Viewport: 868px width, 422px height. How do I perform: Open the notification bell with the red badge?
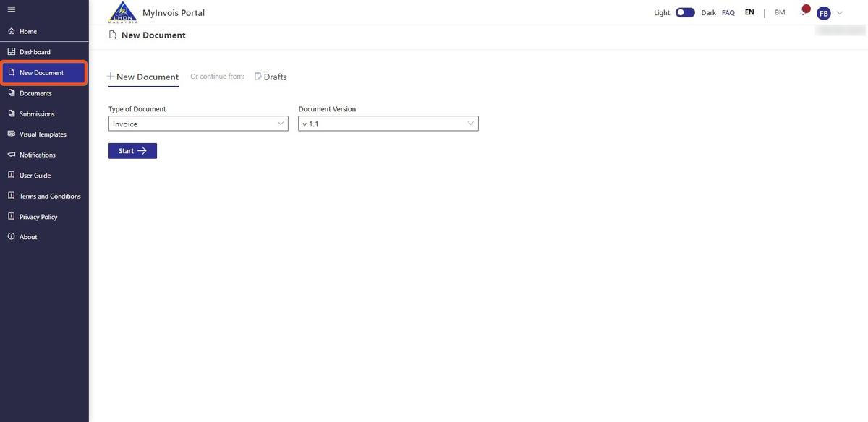[804, 11]
